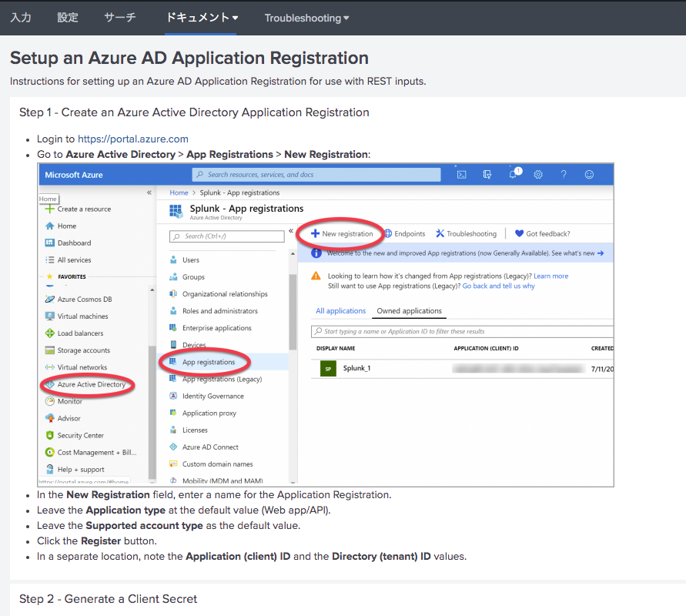Open the Help question mark icon
Viewport: 686px width, 616px height.
[564, 175]
